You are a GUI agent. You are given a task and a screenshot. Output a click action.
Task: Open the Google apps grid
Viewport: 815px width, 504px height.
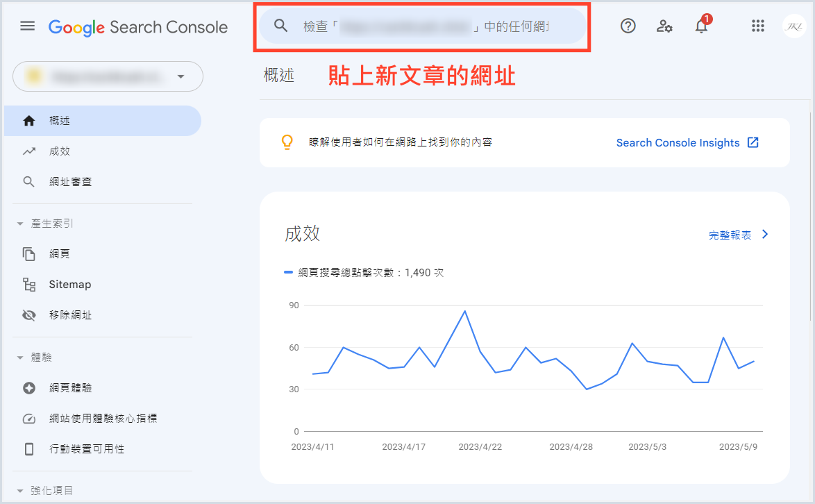pyautogui.click(x=758, y=26)
